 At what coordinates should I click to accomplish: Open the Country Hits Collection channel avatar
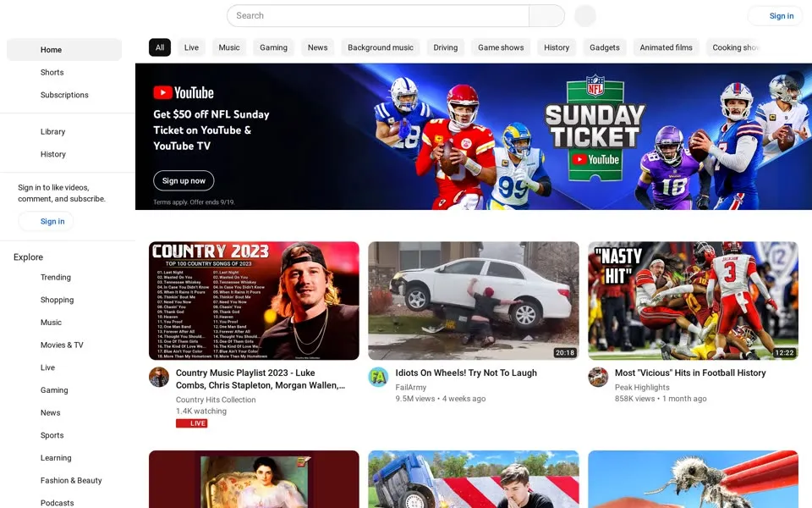(x=159, y=377)
